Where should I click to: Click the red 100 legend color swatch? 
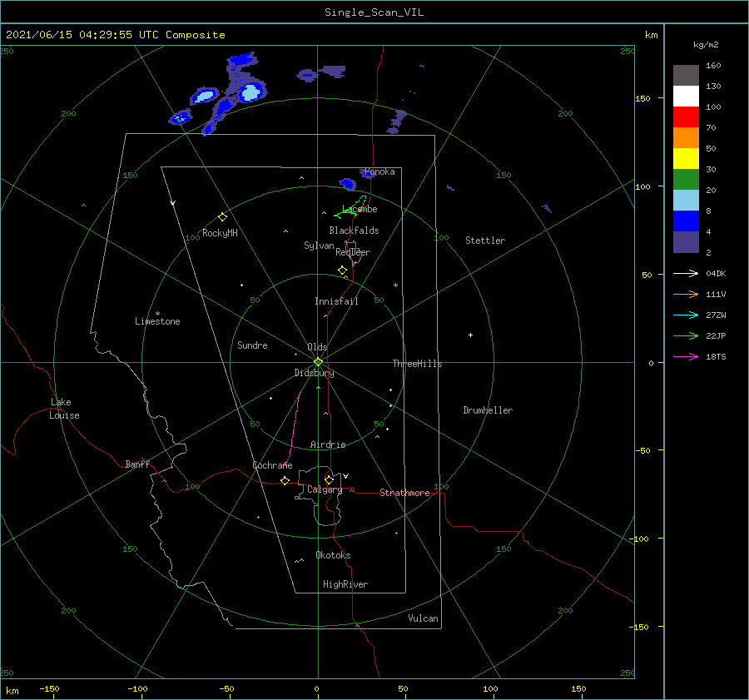pos(686,117)
